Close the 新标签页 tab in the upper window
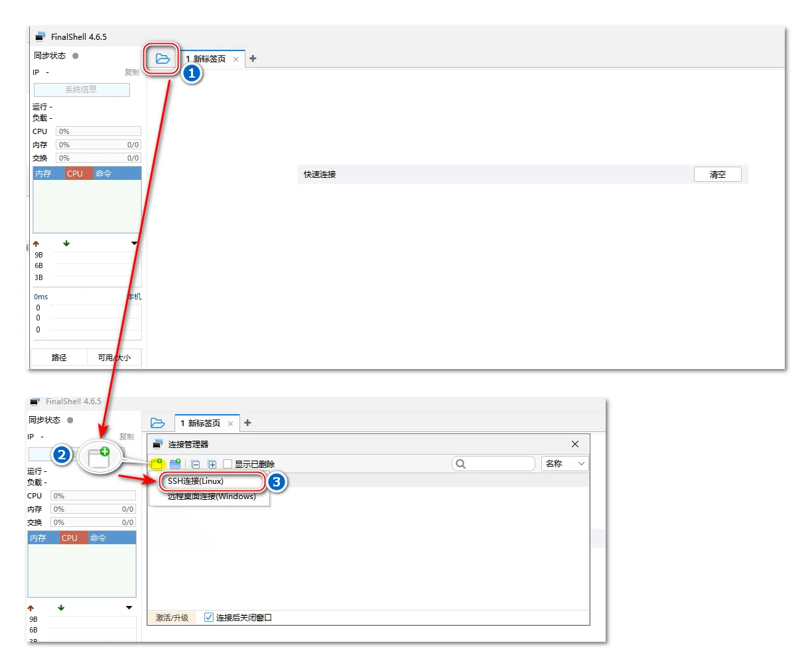 [x=236, y=59]
